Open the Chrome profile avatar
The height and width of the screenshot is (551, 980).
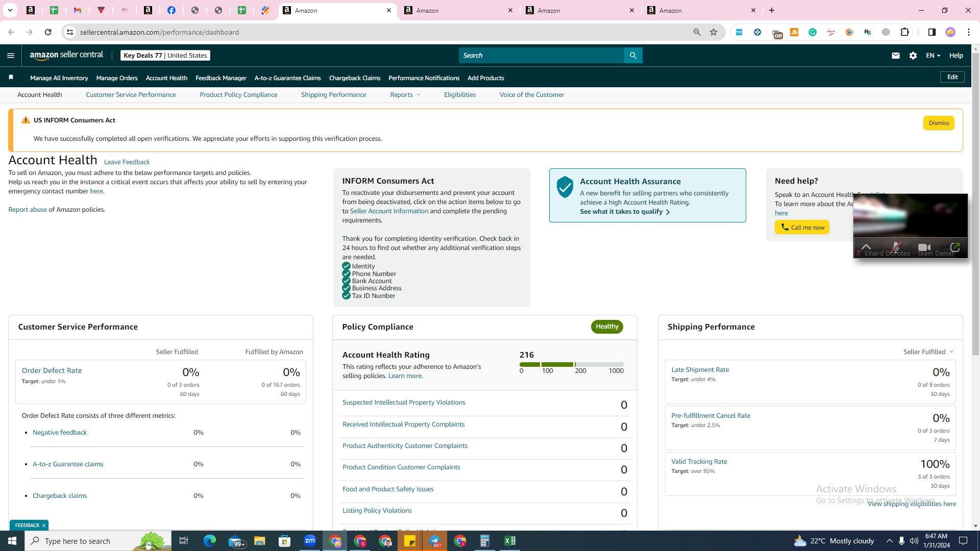tap(950, 32)
